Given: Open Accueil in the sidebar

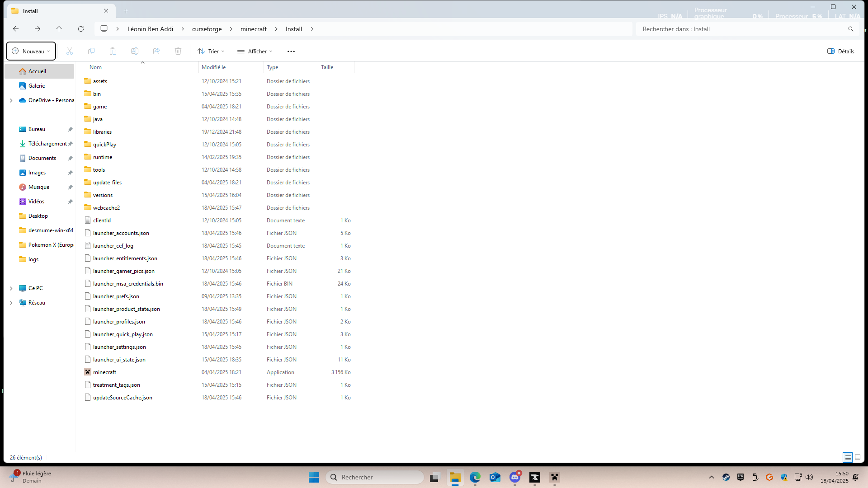Looking at the screenshot, I should point(39,71).
